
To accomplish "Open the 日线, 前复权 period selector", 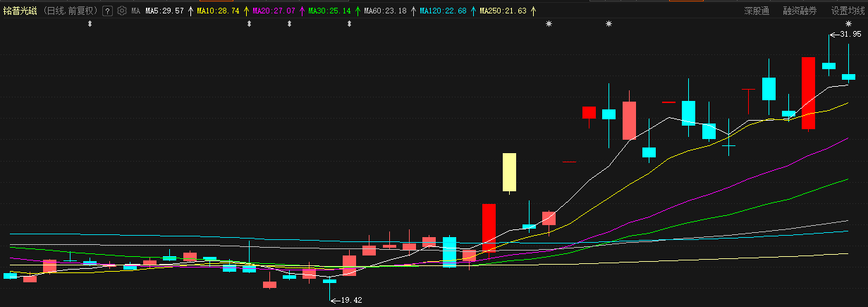I will pyautogui.click(x=71, y=11).
